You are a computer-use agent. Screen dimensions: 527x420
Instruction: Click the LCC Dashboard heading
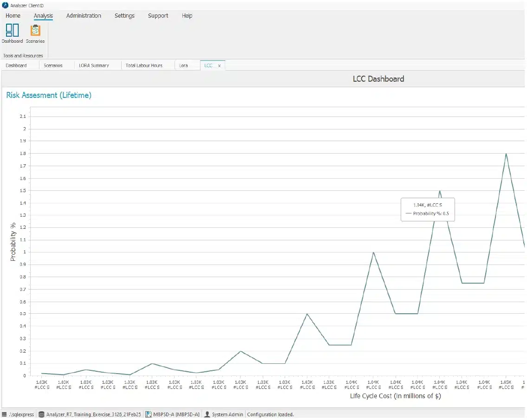coord(378,79)
